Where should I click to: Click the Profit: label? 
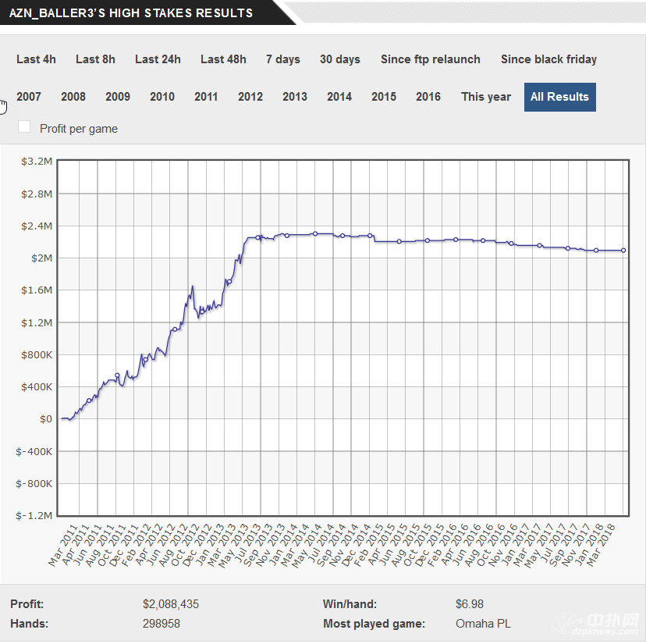[x=27, y=604]
